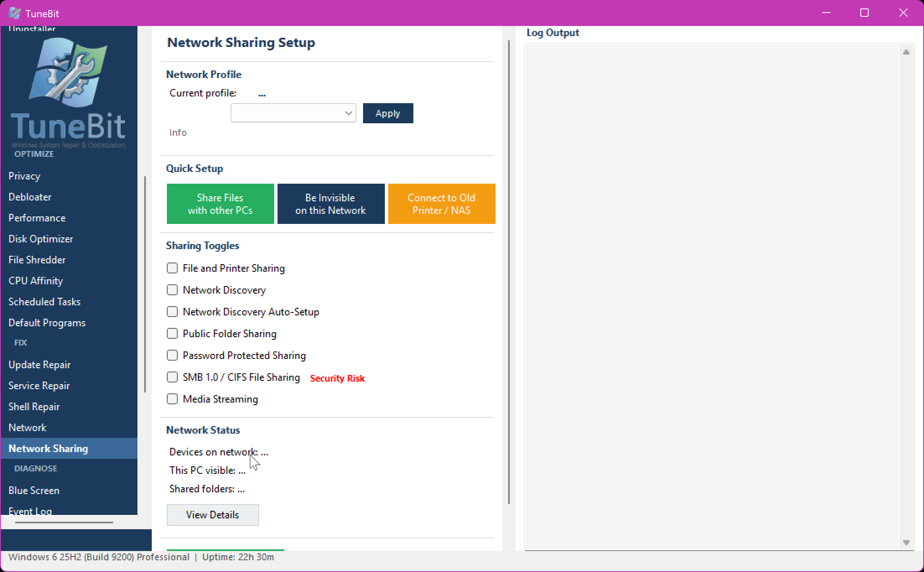Click the Uninstaller sidebar entry
The image size is (924, 572).
(32, 29)
